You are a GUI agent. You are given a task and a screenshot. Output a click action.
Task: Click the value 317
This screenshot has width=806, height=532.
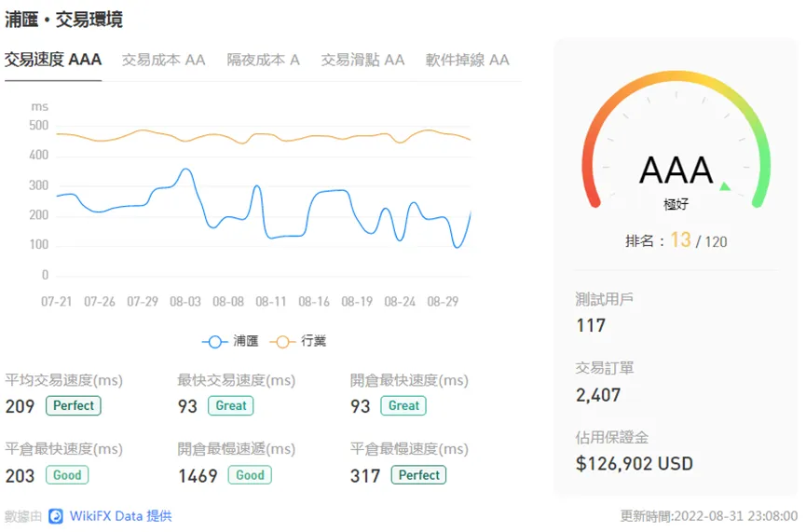pos(365,476)
